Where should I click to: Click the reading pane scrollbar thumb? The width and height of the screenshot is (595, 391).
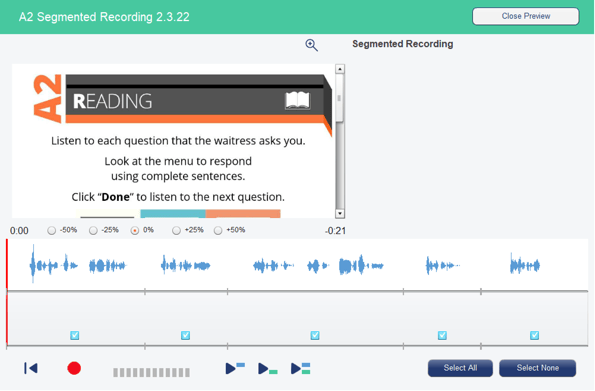click(340, 98)
